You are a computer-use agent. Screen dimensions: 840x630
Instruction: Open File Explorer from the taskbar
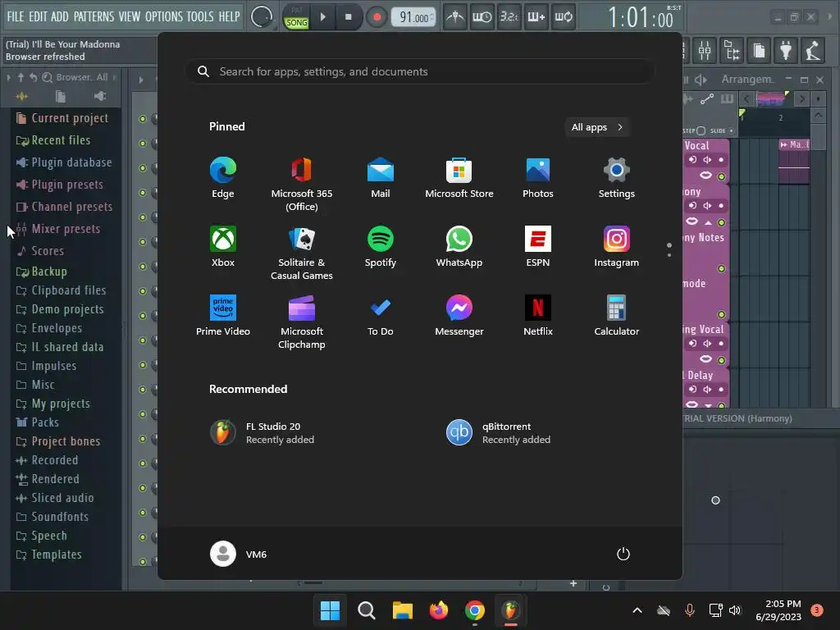click(x=402, y=610)
